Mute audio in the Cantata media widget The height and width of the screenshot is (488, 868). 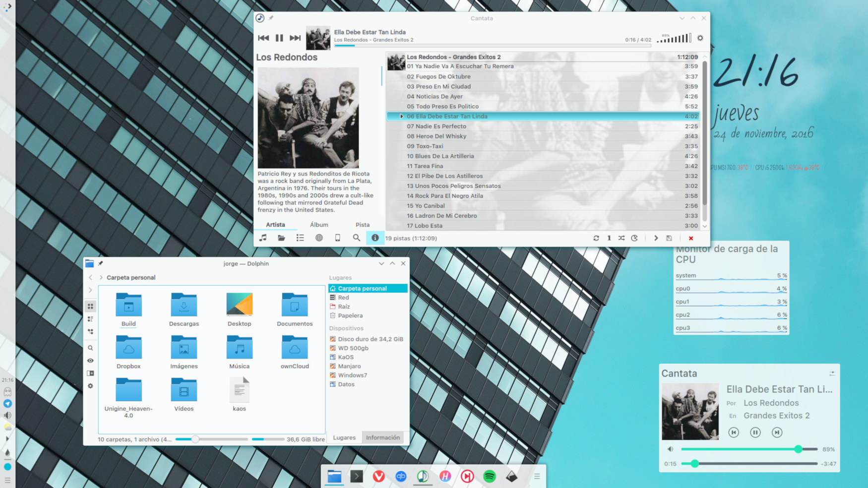coord(670,449)
